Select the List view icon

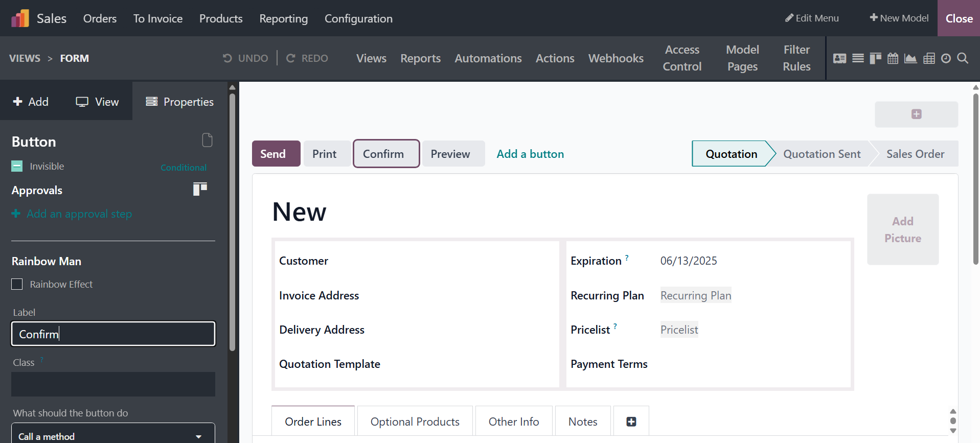[858, 58]
